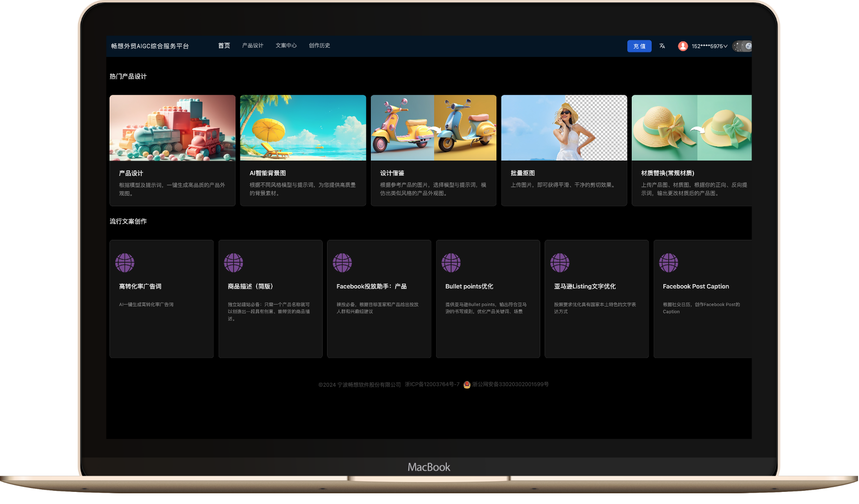Click globe icon on 亚马逊Listing文字优化 card
This screenshot has width=859, height=504.
click(x=560, y=263)
